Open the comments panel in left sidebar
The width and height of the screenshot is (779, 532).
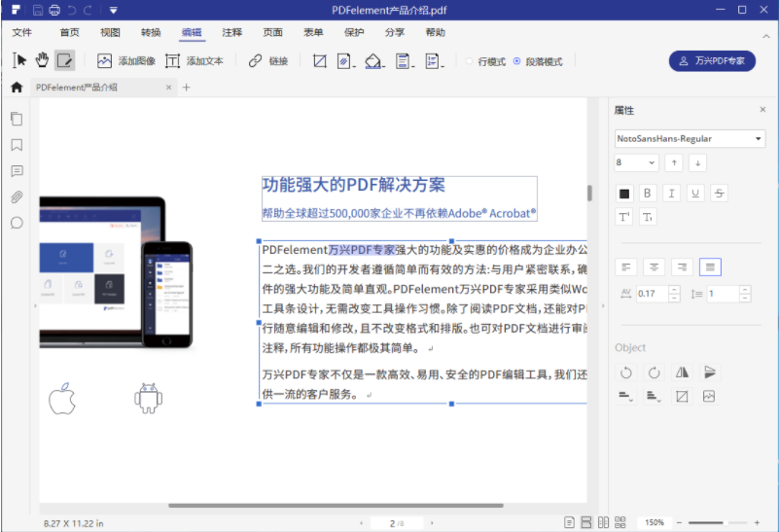click(x=17, y=171)
